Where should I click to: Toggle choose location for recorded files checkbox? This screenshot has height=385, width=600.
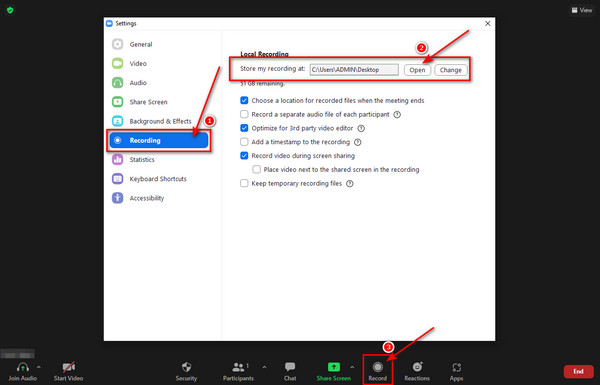click(x=244, y=101)
